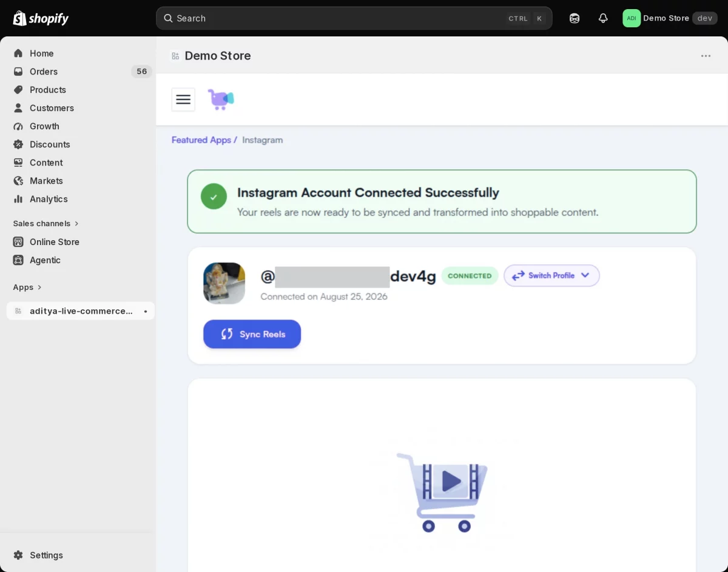Go back to Featured Apps breadcrumb
The image size is (728, 572).
pyautogui.click(x=201, y=140)
